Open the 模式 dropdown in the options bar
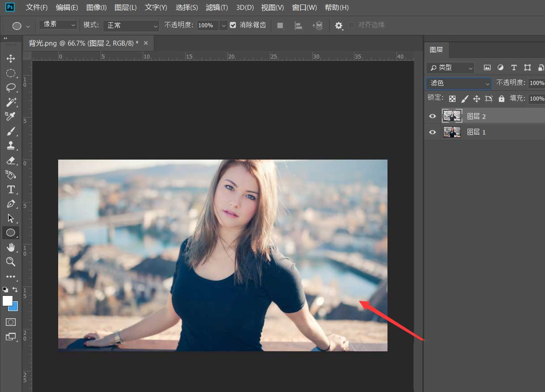545x392 pixels. (131, 25)
